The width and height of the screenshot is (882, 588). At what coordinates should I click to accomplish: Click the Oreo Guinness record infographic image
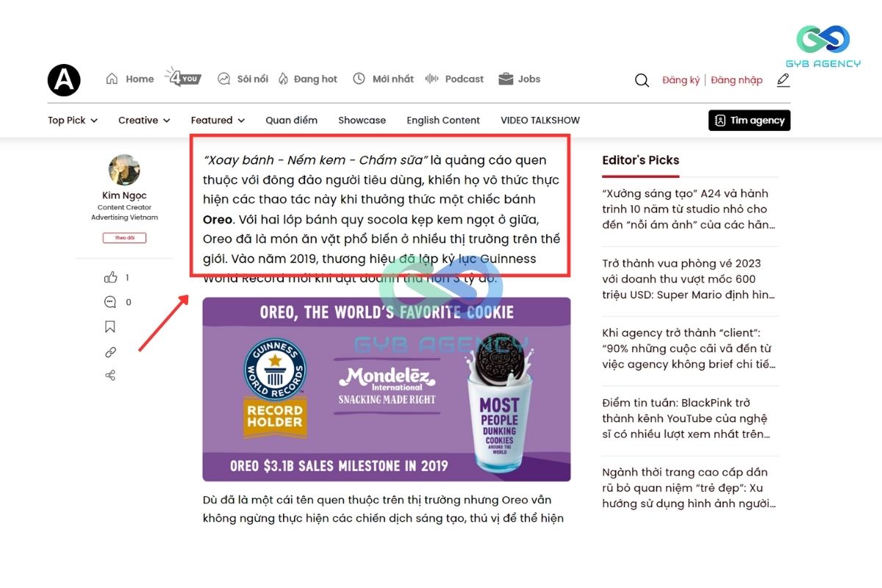pyautogui.click(x=387, y=390)
